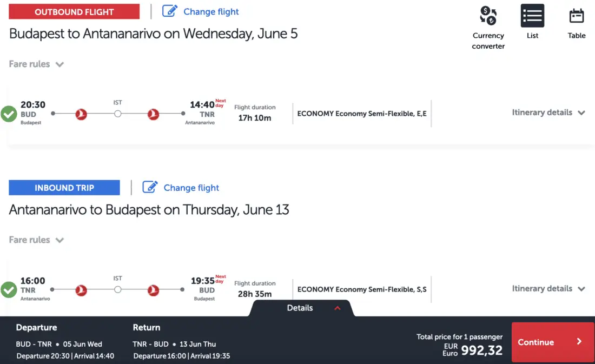Click the first Turkish Airlines logo on the outbound route
The image size is (595, 364).
click(81, 114)
